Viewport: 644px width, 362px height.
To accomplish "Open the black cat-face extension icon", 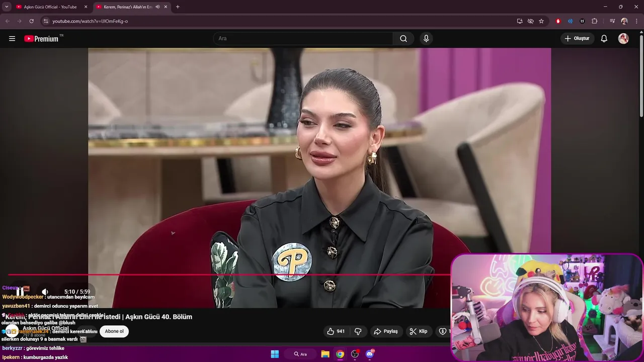I will (x=582, y=21).
